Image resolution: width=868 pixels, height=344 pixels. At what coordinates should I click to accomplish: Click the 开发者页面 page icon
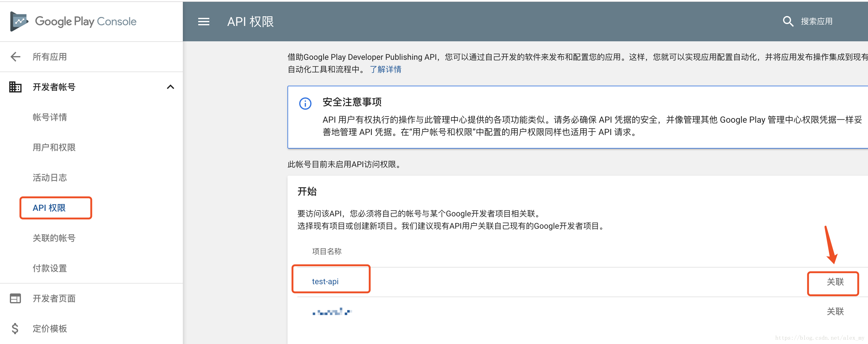click(x=15, y=298)
